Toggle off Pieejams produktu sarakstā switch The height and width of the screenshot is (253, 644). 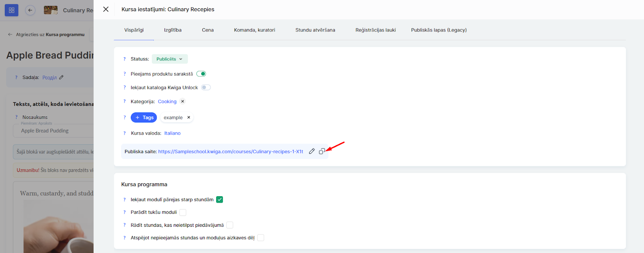[x=201, y=74]
